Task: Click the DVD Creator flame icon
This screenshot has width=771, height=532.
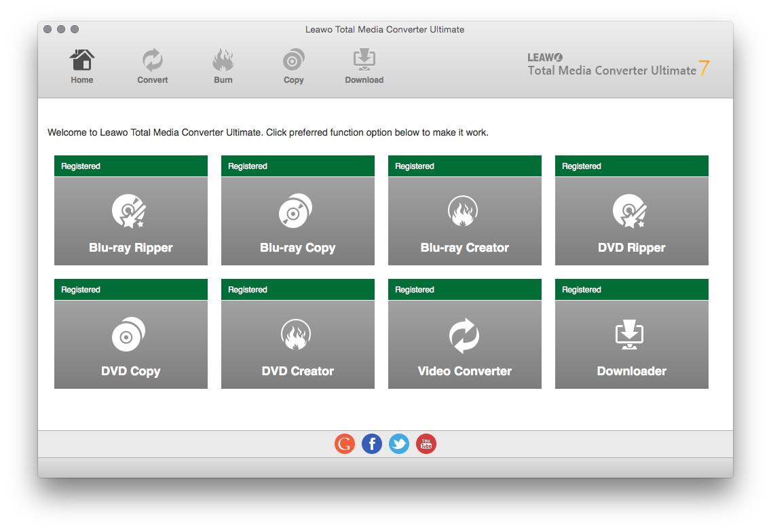Action: coord(295,335)
